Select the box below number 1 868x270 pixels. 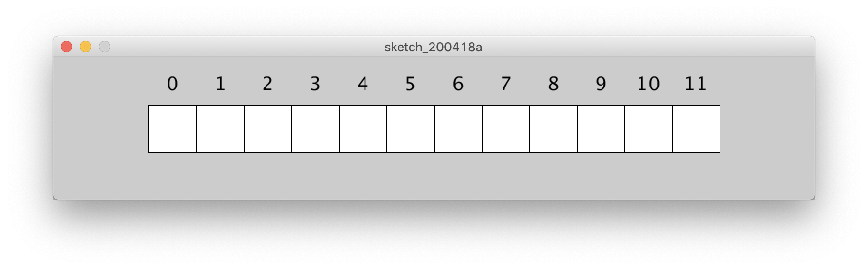pos(220,129)
